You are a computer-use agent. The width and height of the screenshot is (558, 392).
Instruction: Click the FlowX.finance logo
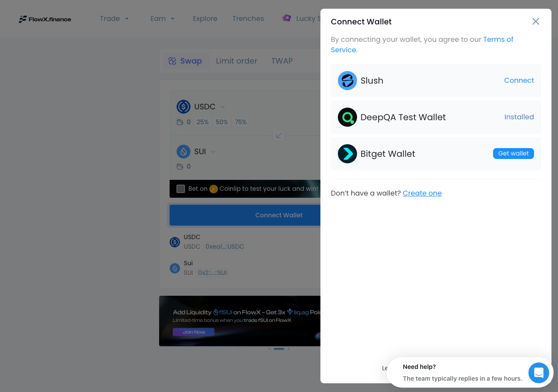pyautogui.click(x=45, y=19)
